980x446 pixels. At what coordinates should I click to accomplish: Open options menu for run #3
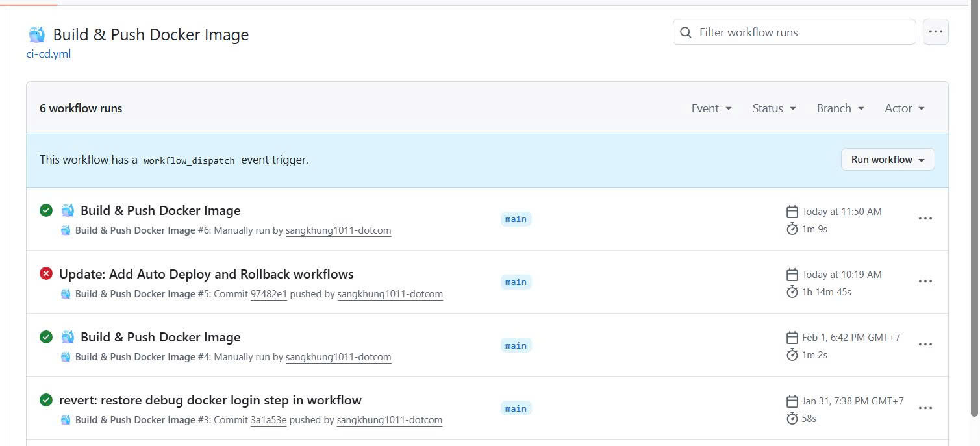pos(925,408)
